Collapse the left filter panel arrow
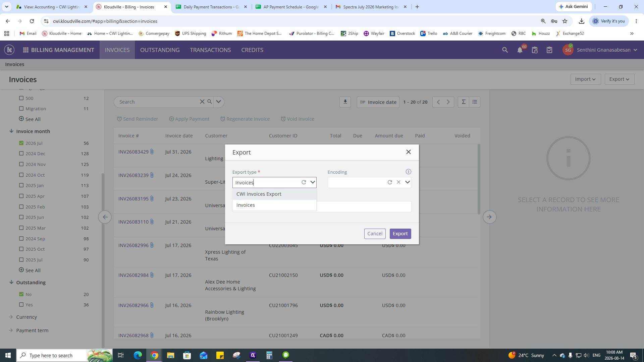 pos(105,217)
